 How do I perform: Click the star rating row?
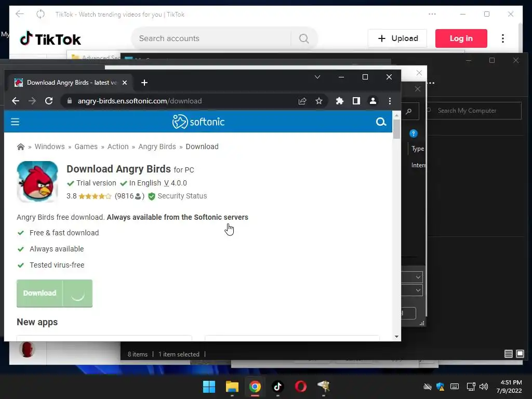(x=95, y=196)
